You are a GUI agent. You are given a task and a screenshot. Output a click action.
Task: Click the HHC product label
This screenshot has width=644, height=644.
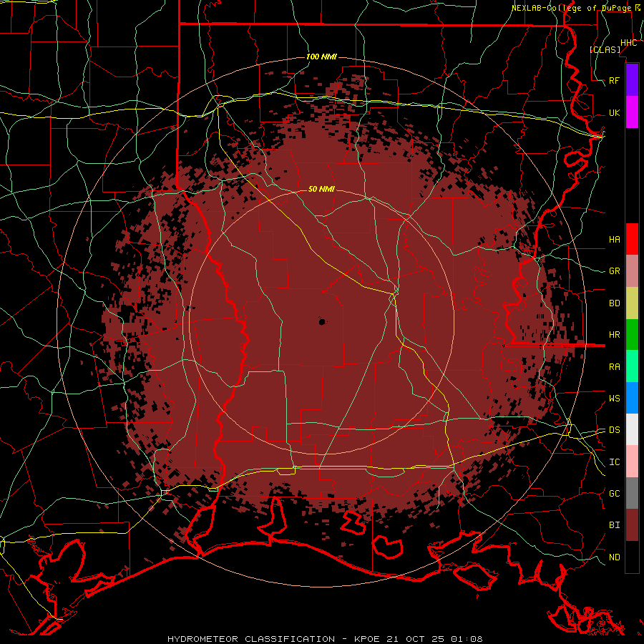(628, 43)
